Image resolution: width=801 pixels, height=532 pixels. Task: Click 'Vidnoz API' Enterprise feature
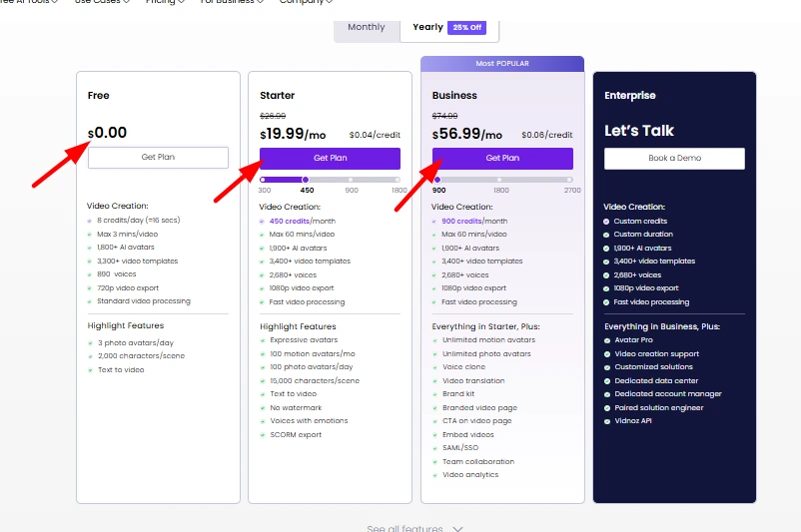[x=633, y=420]
